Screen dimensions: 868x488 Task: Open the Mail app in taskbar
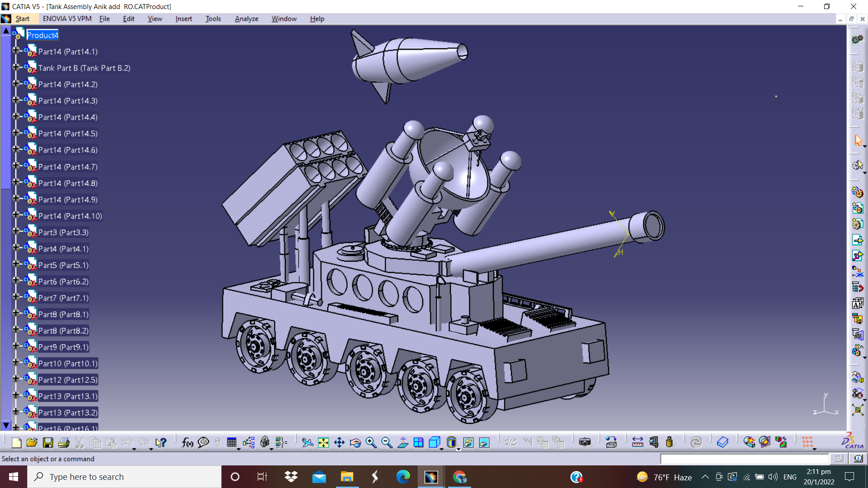coord(319,477)
